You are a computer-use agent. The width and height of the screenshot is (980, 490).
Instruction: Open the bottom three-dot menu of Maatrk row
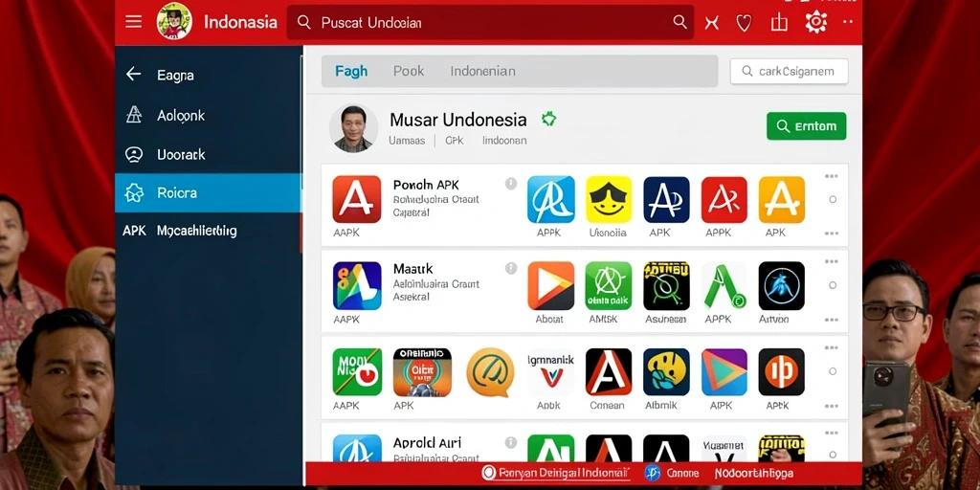click(x=832, y=320)
